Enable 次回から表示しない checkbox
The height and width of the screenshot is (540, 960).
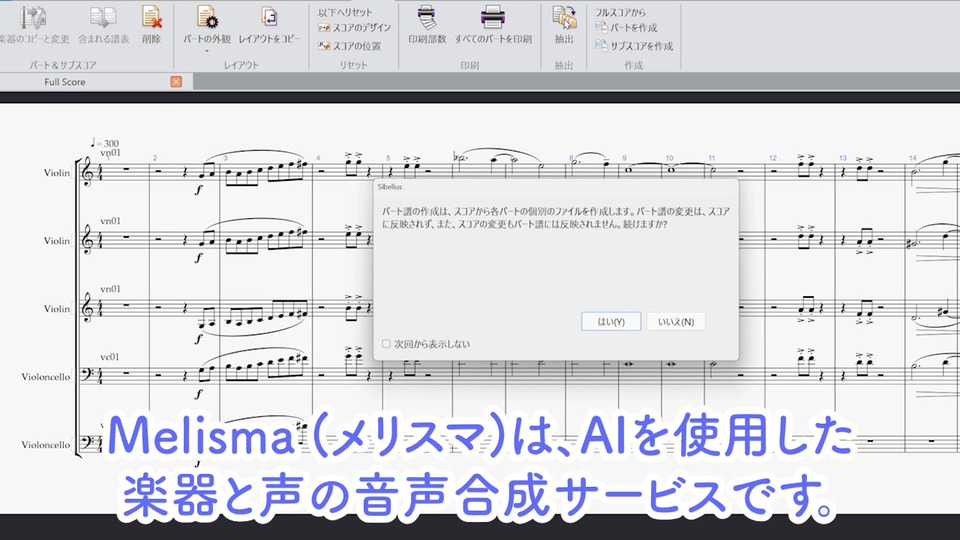coord(386,344)
